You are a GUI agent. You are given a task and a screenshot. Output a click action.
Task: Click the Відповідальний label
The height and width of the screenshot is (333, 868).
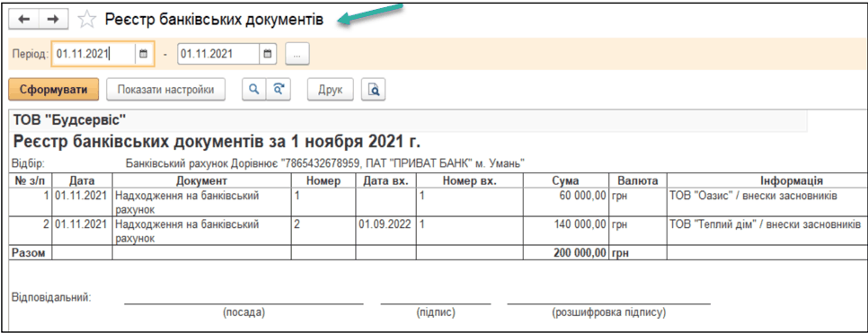click(51, 298)
